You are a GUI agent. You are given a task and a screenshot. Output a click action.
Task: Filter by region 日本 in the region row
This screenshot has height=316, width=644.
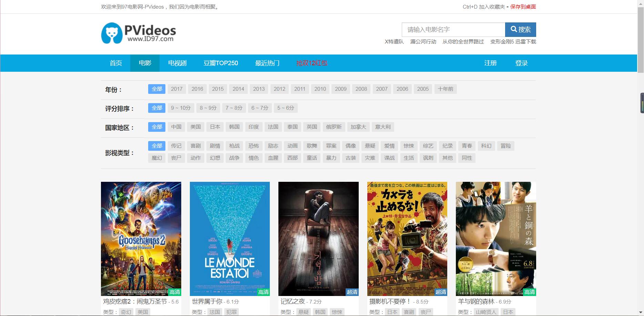pos(215,127)
